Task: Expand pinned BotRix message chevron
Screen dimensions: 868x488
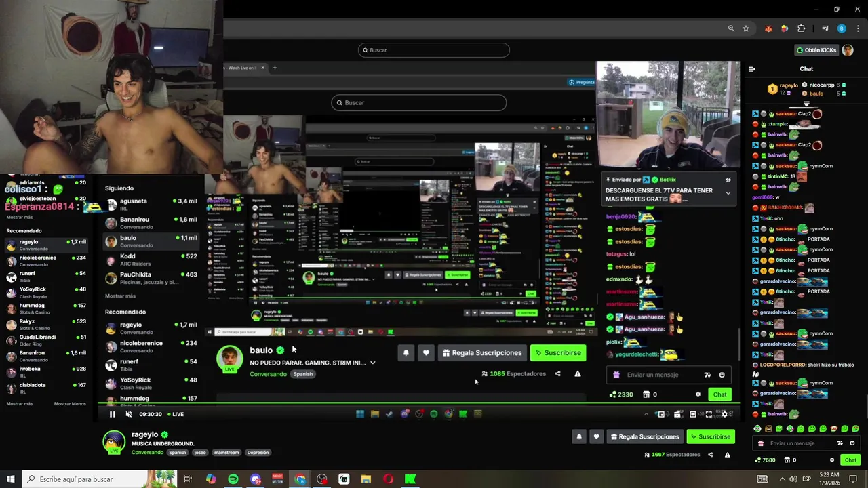Action: click(728, 193)
